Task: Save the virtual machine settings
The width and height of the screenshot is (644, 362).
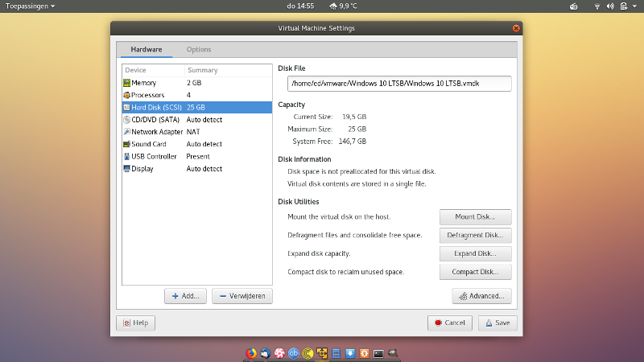Action: point(497,323)
